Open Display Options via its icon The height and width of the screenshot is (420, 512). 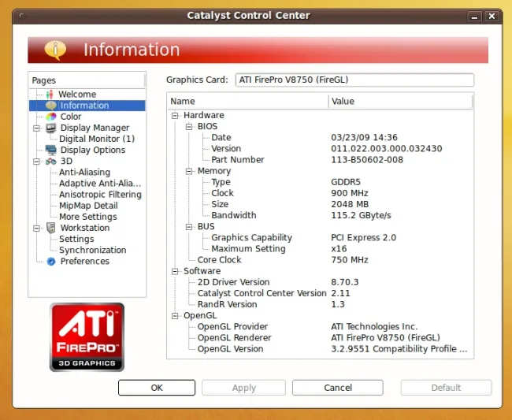point(51,150)
